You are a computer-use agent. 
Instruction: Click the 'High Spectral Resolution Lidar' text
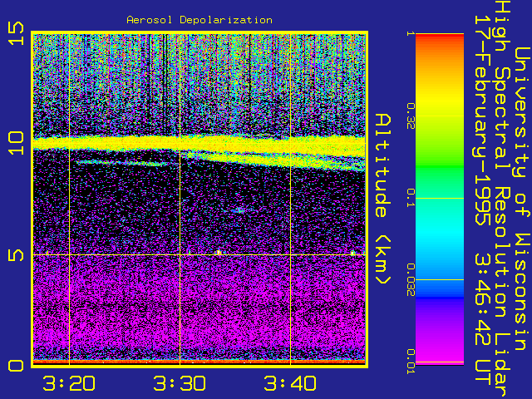[502, 199]
